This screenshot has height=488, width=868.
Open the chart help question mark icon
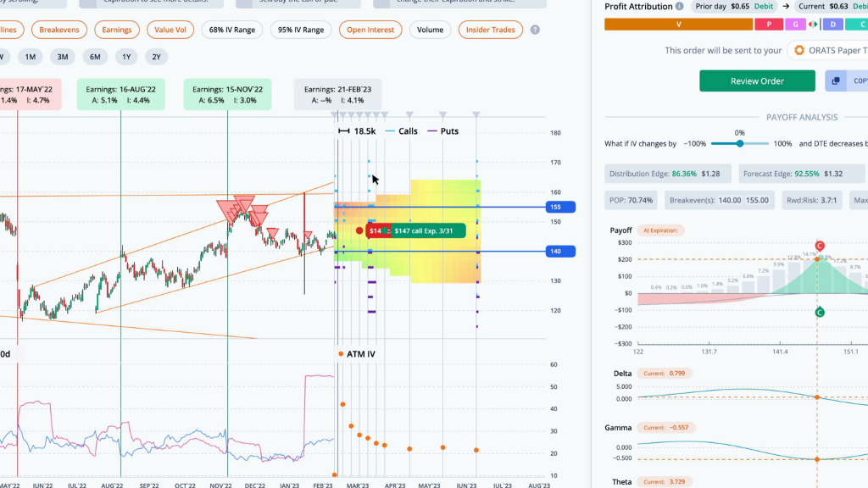point(535,30)
